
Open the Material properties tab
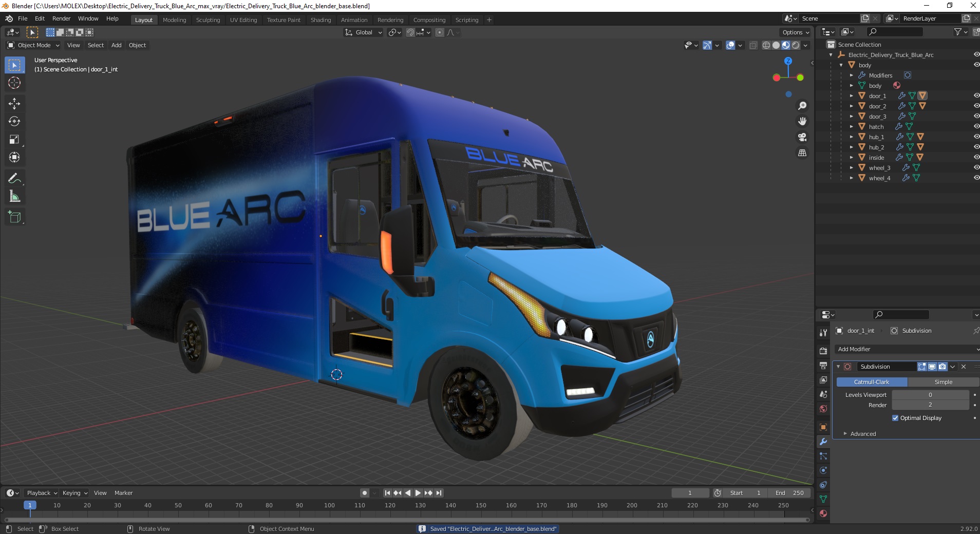click(x=823, y=513)
